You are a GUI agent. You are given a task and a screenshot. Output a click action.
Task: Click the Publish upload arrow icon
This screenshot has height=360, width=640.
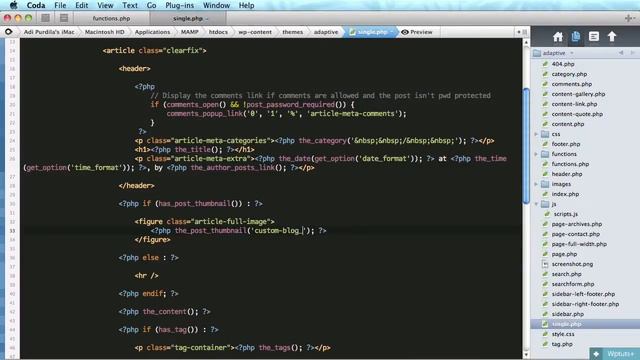point(611,37)
